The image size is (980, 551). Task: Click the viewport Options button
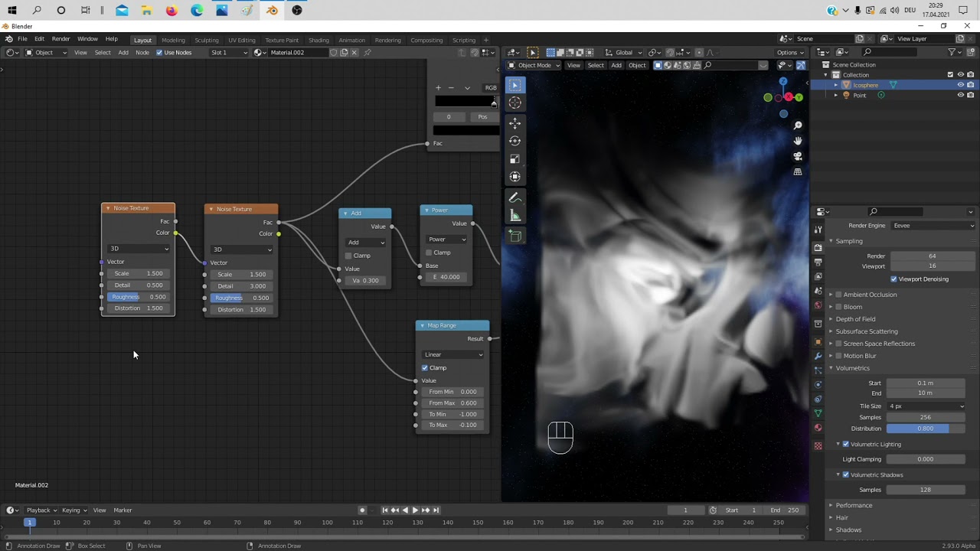pos(791,53)
